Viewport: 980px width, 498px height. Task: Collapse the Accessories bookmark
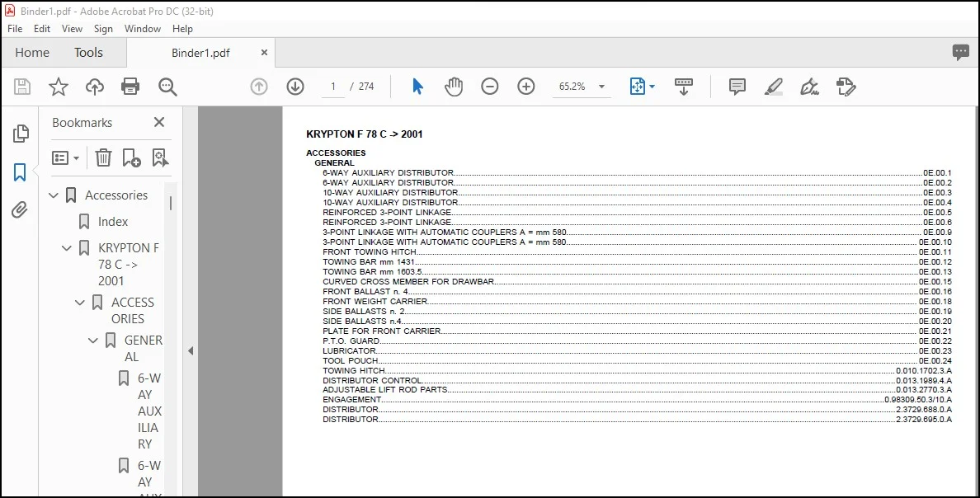tap(54, 195)
